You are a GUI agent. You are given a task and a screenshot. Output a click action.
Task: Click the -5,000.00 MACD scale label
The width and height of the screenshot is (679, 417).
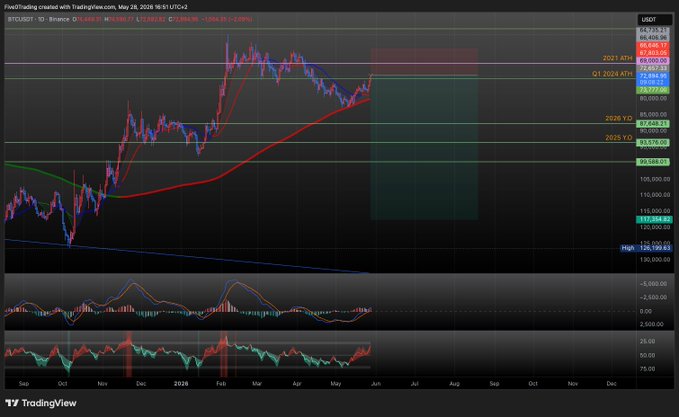653,284
